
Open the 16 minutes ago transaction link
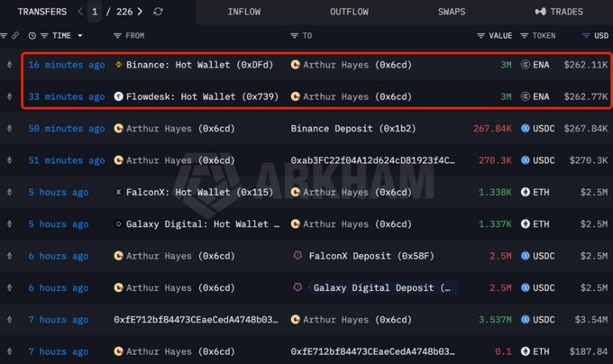[x=67, y=65]
